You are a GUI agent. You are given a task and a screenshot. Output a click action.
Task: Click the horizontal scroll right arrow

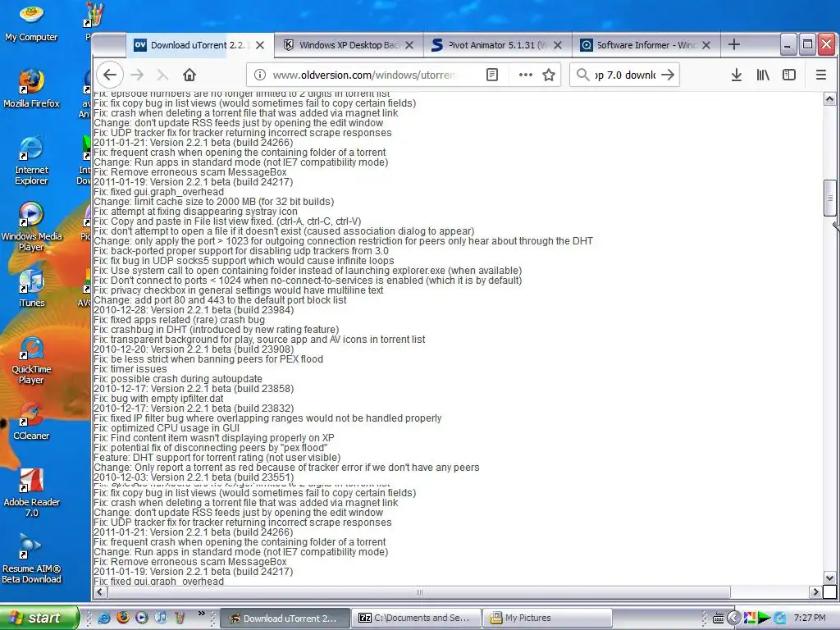click(x=815, y=592)
